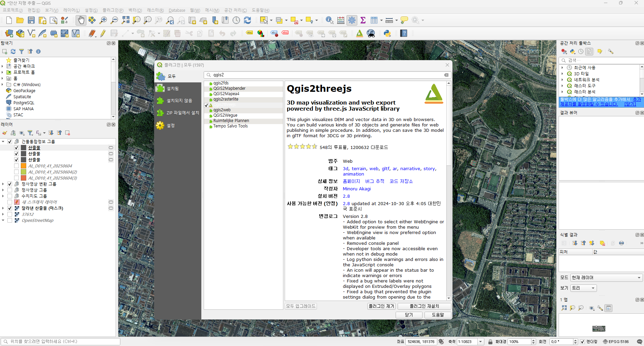Click the Refresh icon in the Browser panel
644x346 pixels.
tap(13, 51)
